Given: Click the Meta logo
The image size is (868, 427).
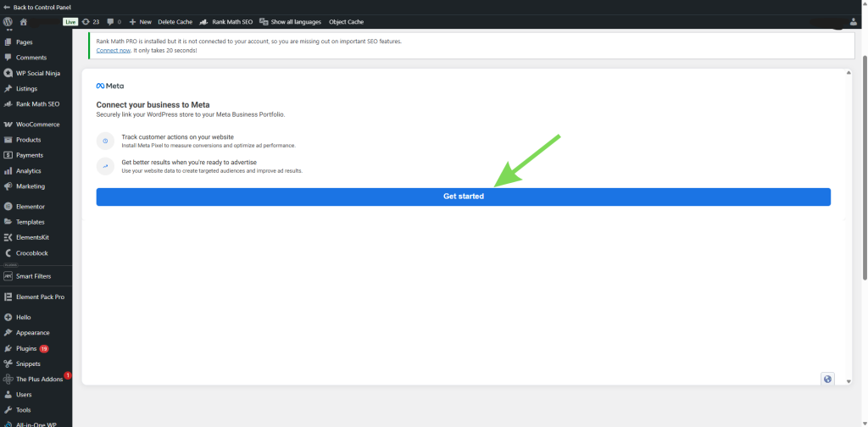Looking at the screenshot, I should pos(109,86).
